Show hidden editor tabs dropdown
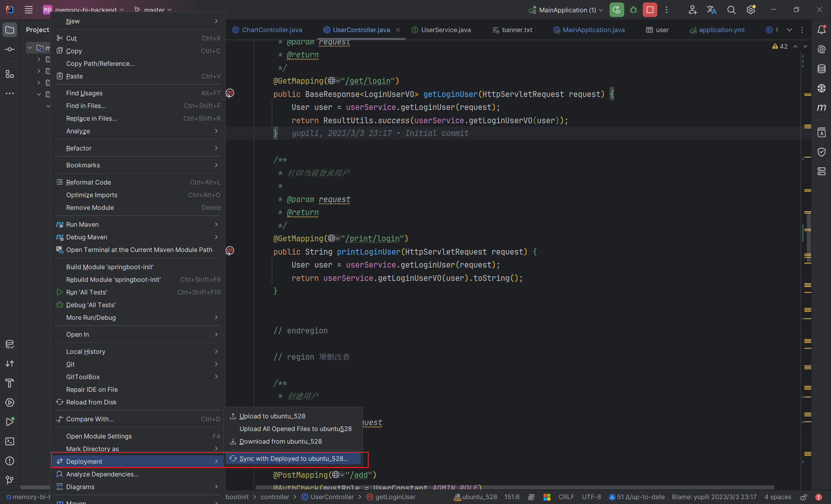This screenshot has width=831, height=504. tap(789, 30)
